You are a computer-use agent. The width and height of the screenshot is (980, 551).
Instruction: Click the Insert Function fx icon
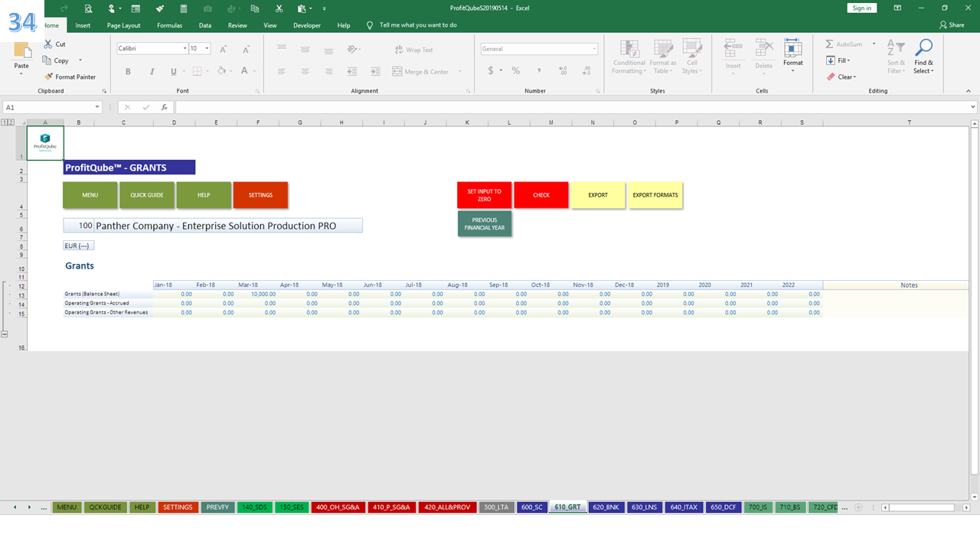click(164, 107)
